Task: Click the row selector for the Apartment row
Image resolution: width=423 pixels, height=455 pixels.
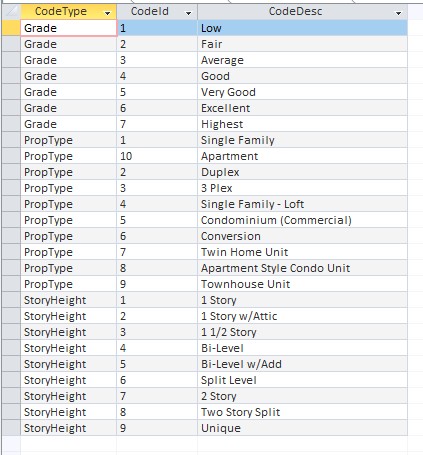Action: (11, 156)
